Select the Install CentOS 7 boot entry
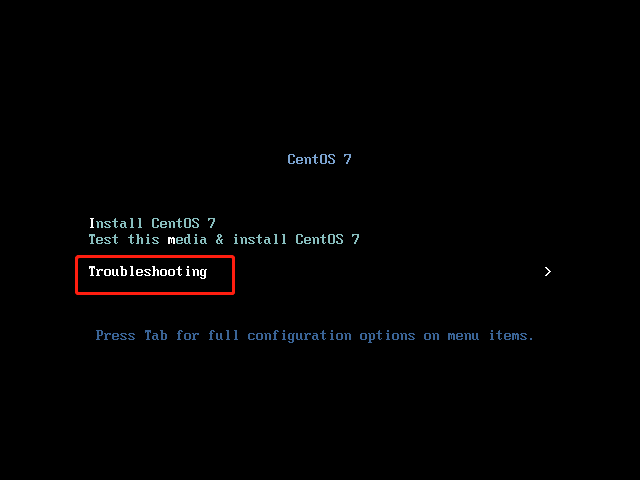The image size is (640, 480). point(152,223)
